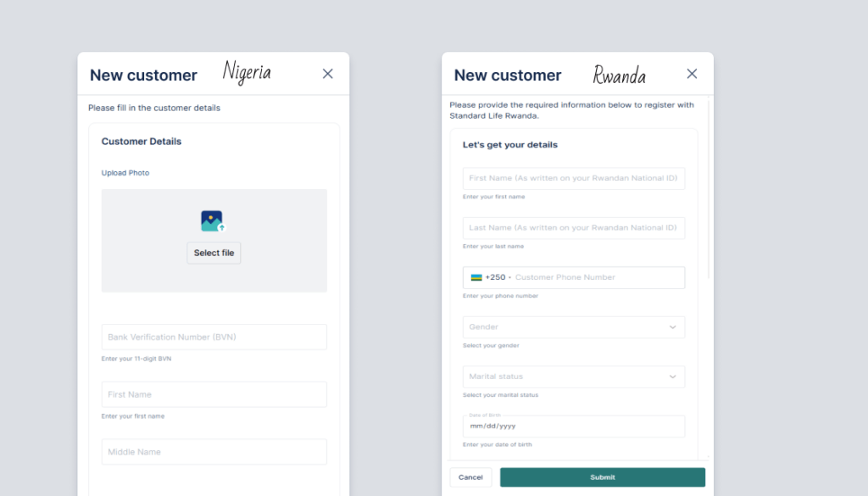Close the Rwanda New customer dialog

[x=692, y=74]
